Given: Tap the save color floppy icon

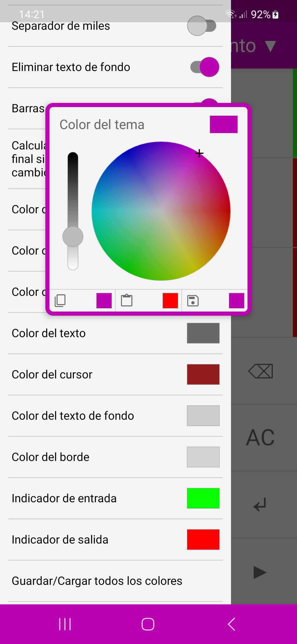Looking at the screenshot, I should [193, 301].
